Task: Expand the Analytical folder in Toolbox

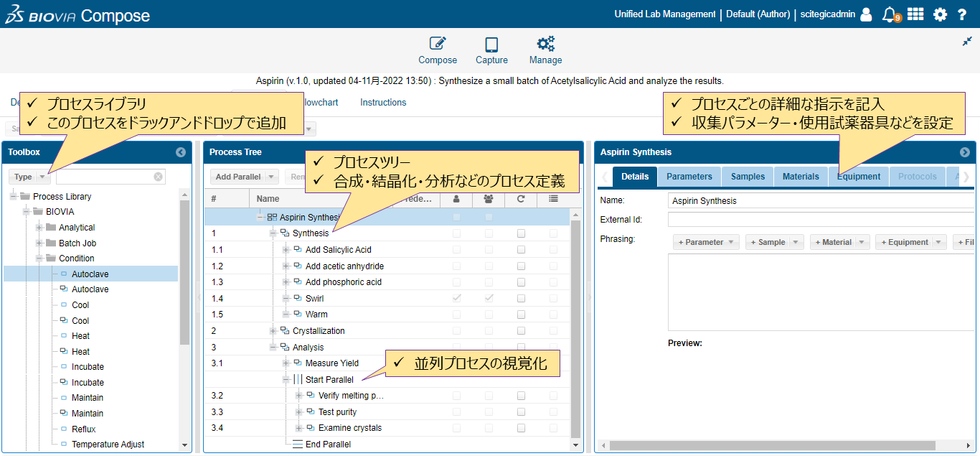Action: (x=39, y=228)
